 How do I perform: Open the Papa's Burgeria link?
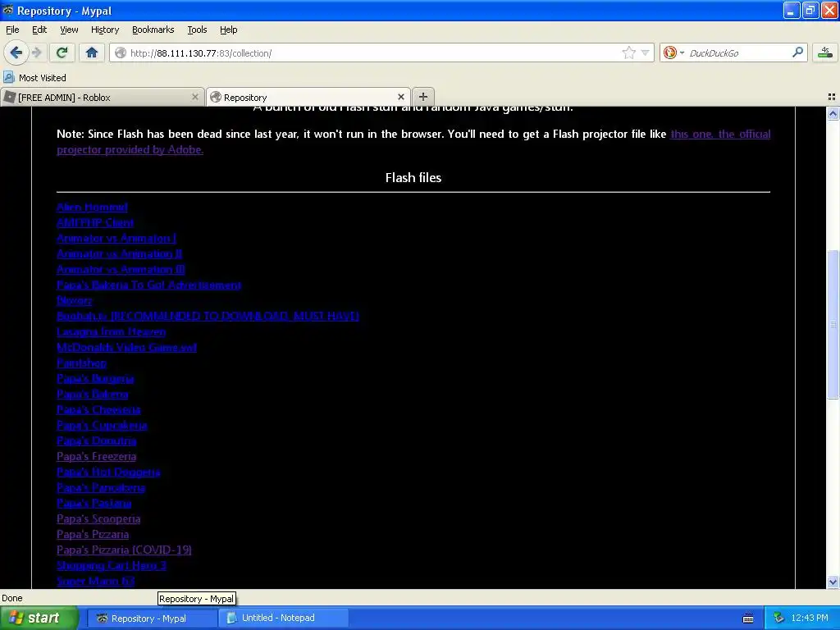point(95,378)
